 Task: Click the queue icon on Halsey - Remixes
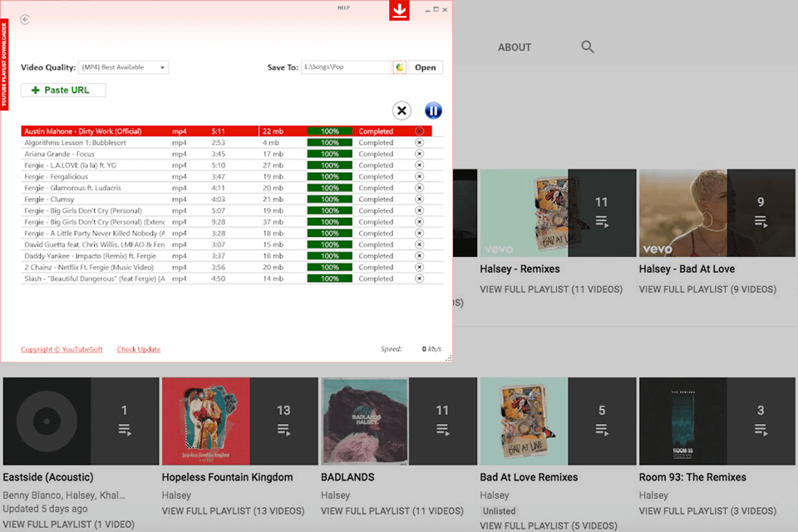click(601, 220)
